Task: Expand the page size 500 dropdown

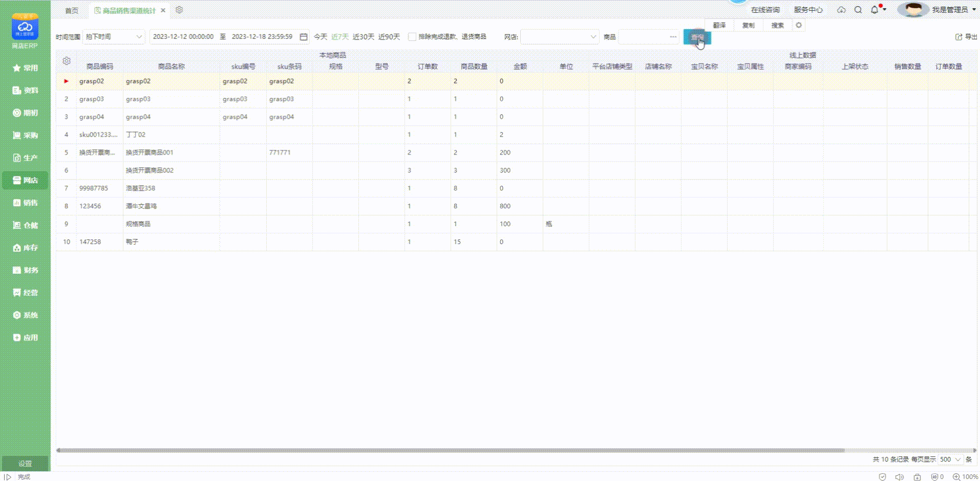Action: click(951, 460)
